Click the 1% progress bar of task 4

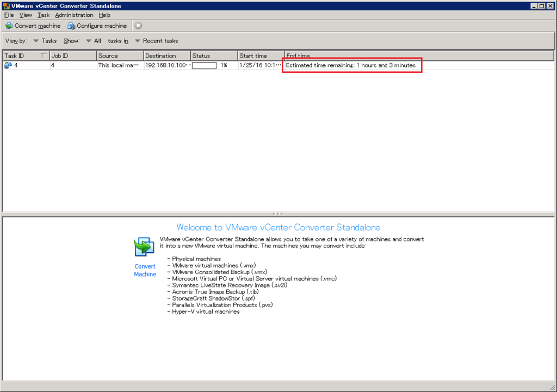coord(205,65)
